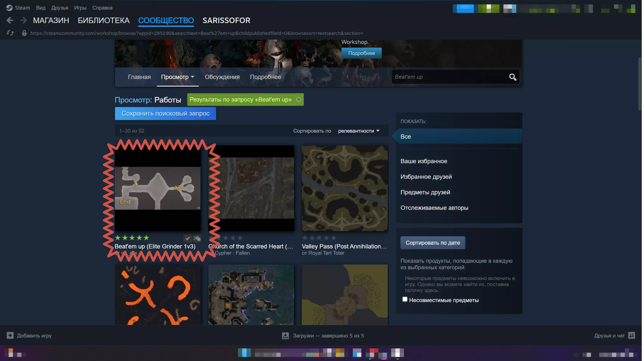Toggle the subscribed checkmark on Beat'em up item
644x361 pixels.
coord(188,238)
